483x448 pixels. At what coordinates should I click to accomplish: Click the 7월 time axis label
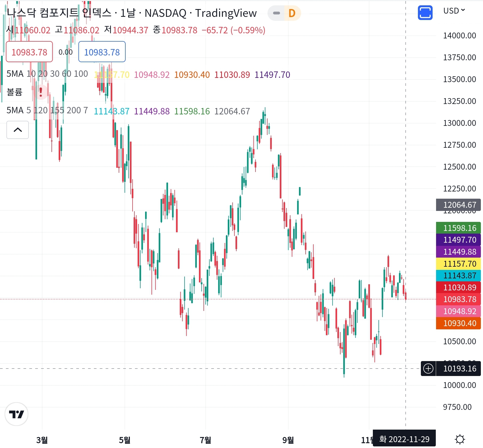click(x=205, y=440)
